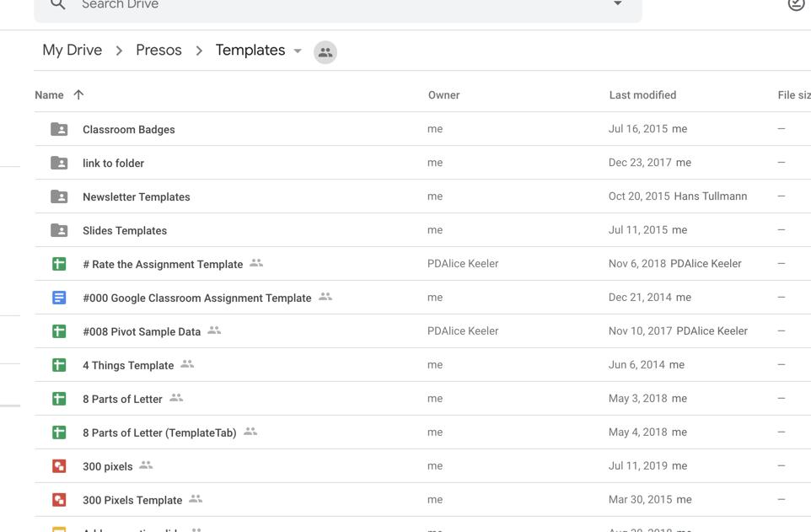Click the Classroom Badges folder icon

click(x=59, y=129)
